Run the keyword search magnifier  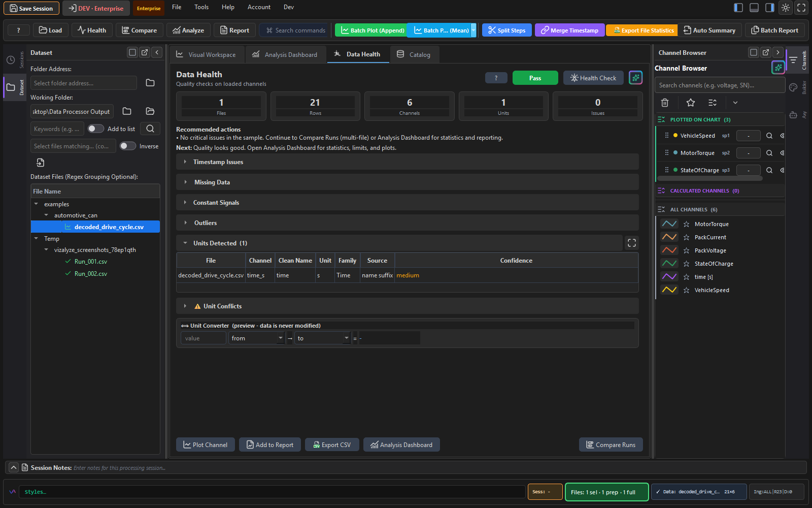[150, 129]
